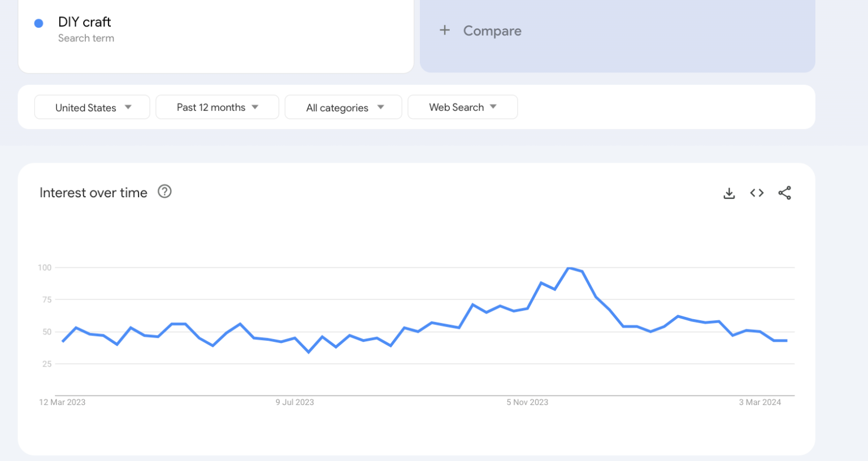This screenshot has height=461, width=868.
Task: Select the DIY craft search term card
Action: point(216,36)
